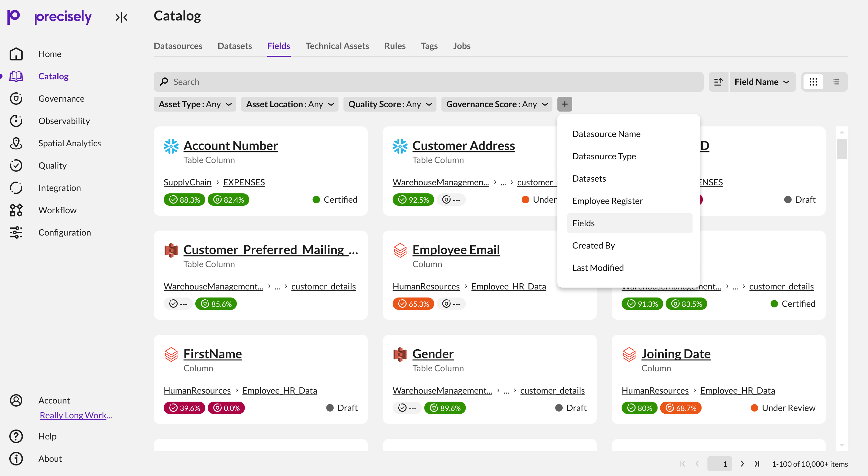Open the Field Name sort dropdown
868x476 pixels.
click(x=762, y=82)
